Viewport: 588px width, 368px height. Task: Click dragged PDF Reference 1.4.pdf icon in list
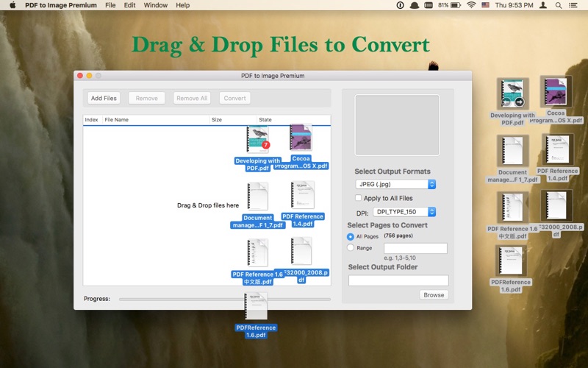pyautogui.click(x=303, y=195)
